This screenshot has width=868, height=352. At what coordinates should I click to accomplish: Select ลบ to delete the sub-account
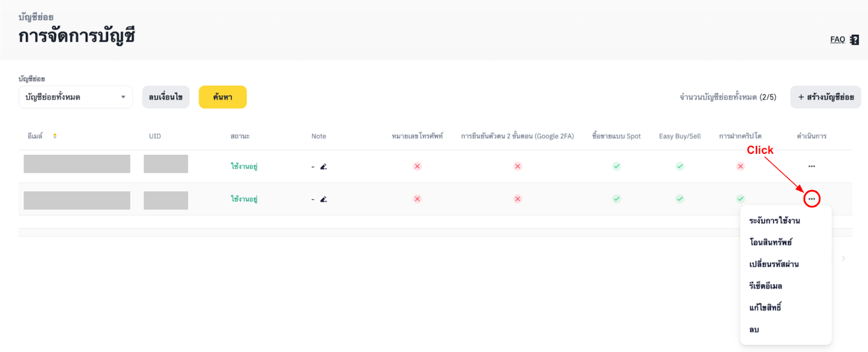coord(754,330)
